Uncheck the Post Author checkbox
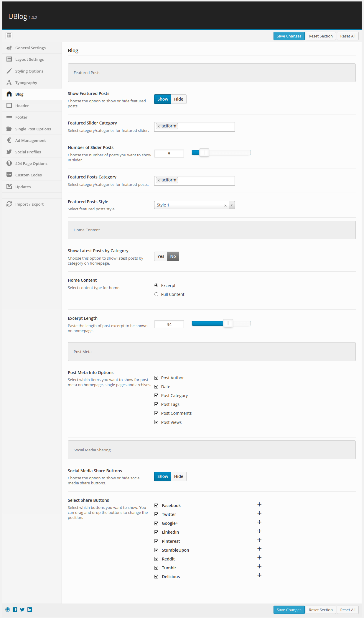Image resolution: width=364 pixels, height=618 pixels. [157, 378]
